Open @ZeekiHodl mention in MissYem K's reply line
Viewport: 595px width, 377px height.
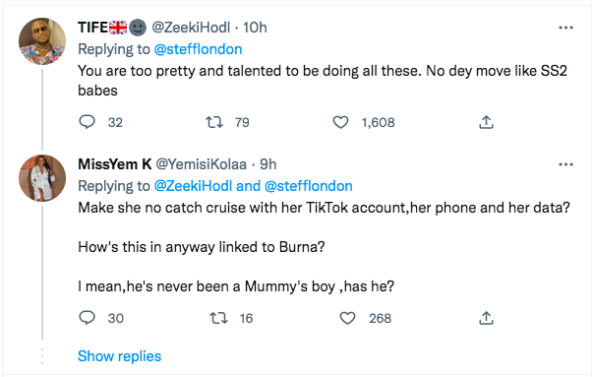[x=193, y=186]
